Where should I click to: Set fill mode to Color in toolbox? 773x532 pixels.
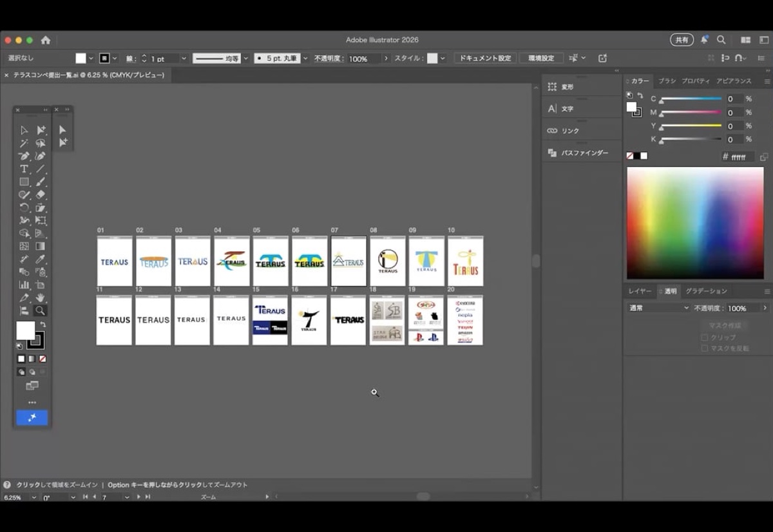point(21,359)
